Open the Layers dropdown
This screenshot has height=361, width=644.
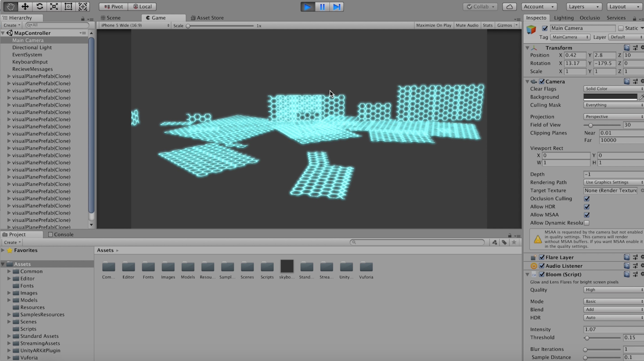tap(584, 7)
